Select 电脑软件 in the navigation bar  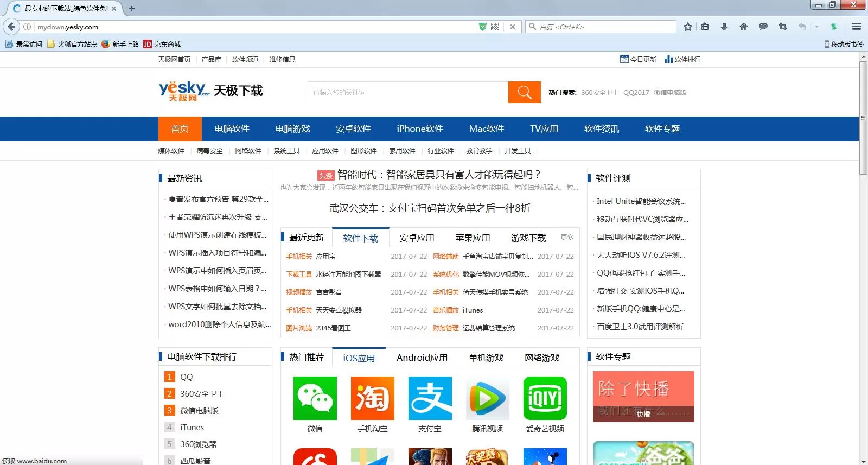[232, 129]
